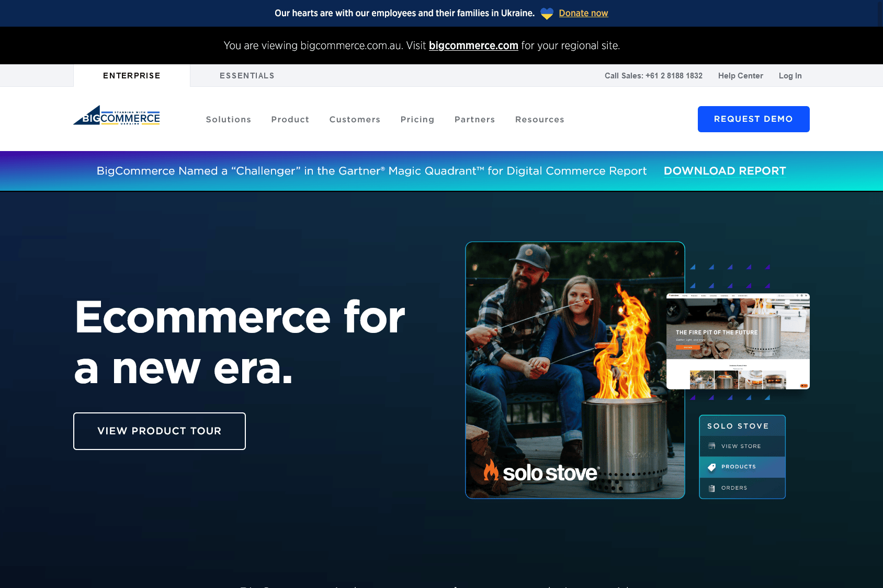
Task: Switch to the ESSENTIALS tab
Action: [247, 75]
